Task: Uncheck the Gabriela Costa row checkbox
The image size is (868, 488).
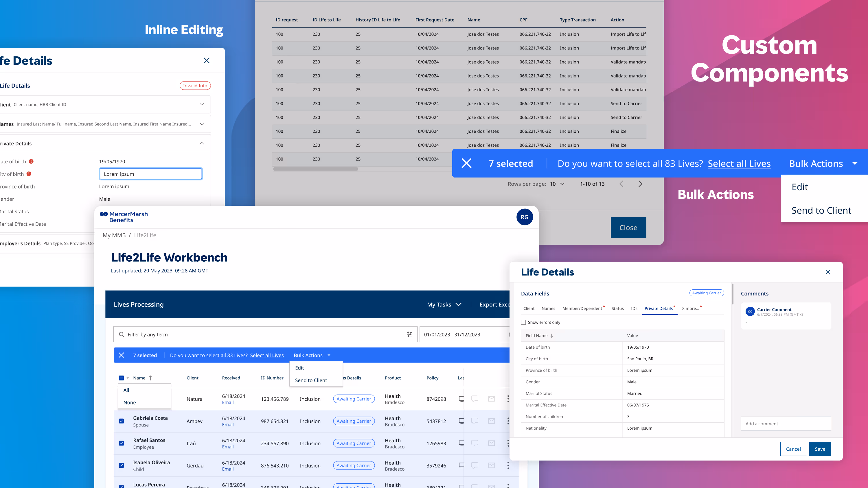Action: (x=122, y=421)
